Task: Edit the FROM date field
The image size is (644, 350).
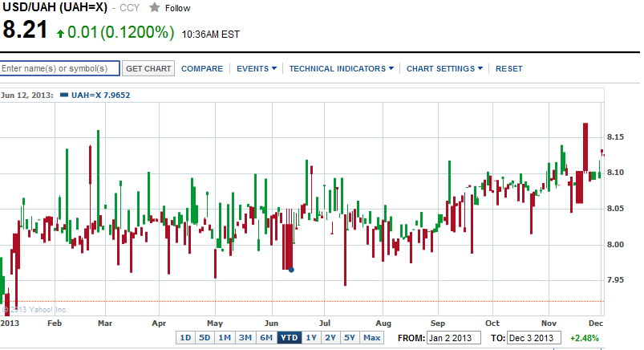Action: (x=454, y=338)
